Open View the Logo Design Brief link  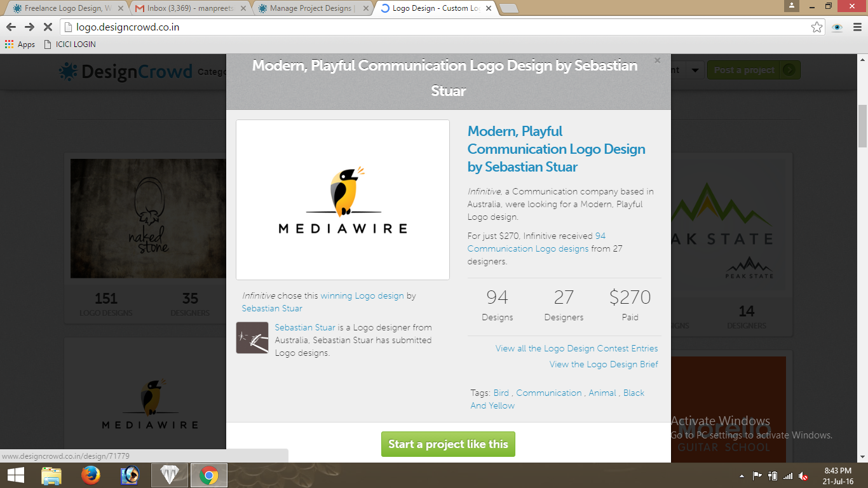(x=604, y=364)
